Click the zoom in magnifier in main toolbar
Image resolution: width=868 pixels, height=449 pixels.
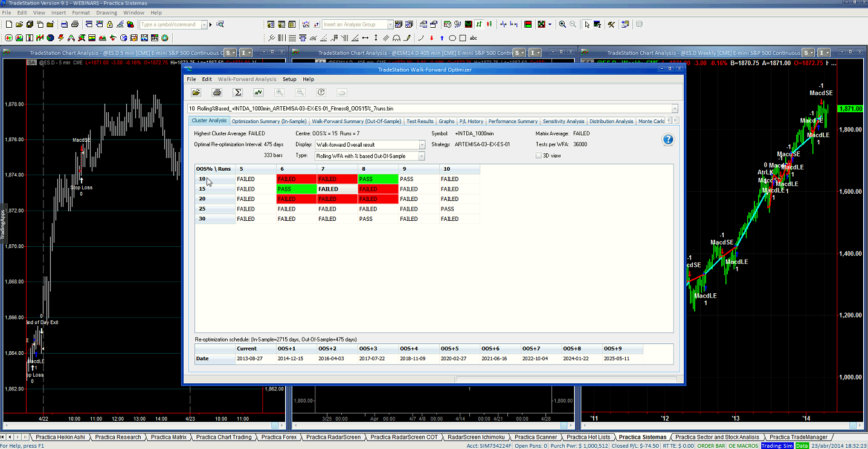pos(562,24)
